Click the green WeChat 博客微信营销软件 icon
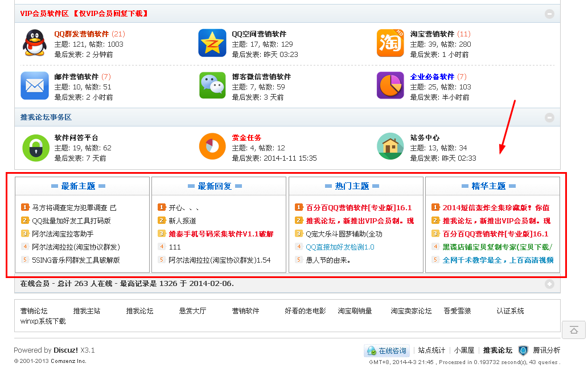This screenshot has height=384, width=588. 212,86
